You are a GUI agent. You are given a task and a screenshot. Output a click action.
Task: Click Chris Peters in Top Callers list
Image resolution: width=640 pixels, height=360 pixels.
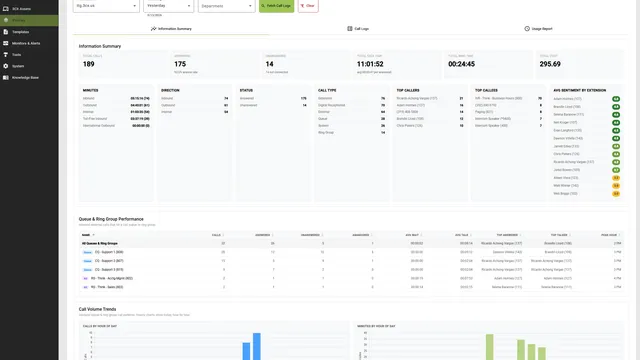pyautogui.click(x=409, y=126)
